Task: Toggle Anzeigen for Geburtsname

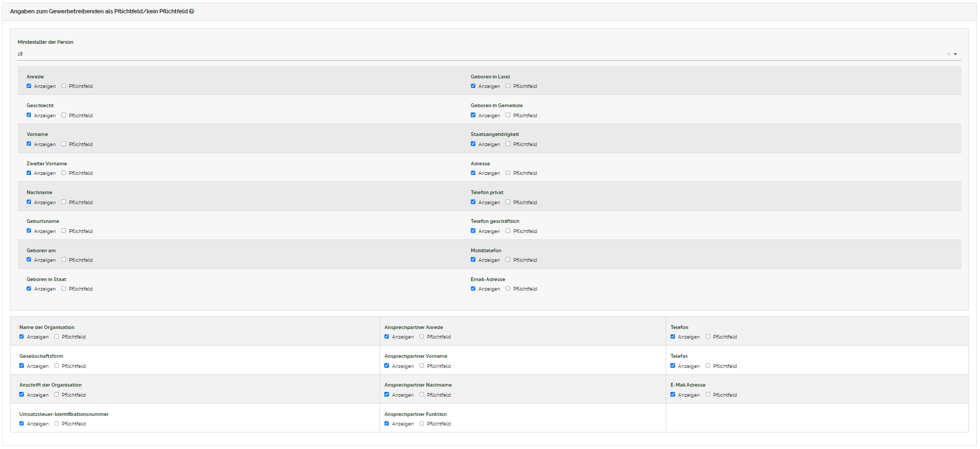Action: click(29, 231)
